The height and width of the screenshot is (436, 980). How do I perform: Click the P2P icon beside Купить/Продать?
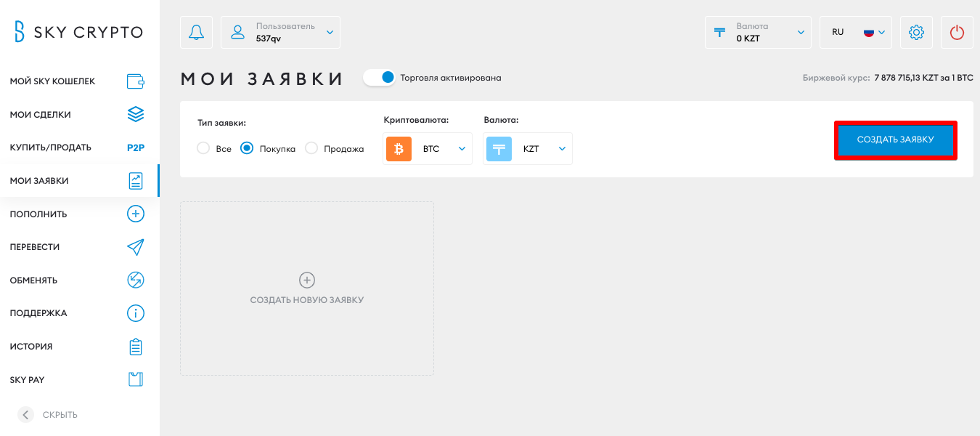(136, 148)
